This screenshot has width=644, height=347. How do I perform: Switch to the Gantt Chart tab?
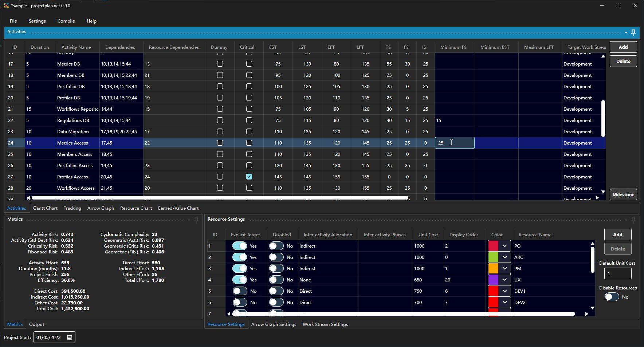(x=45, y=208)
